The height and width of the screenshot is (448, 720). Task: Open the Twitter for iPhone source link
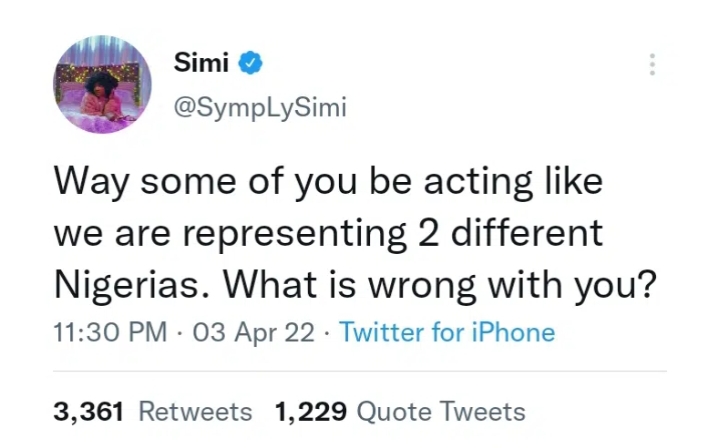[447, 332]
